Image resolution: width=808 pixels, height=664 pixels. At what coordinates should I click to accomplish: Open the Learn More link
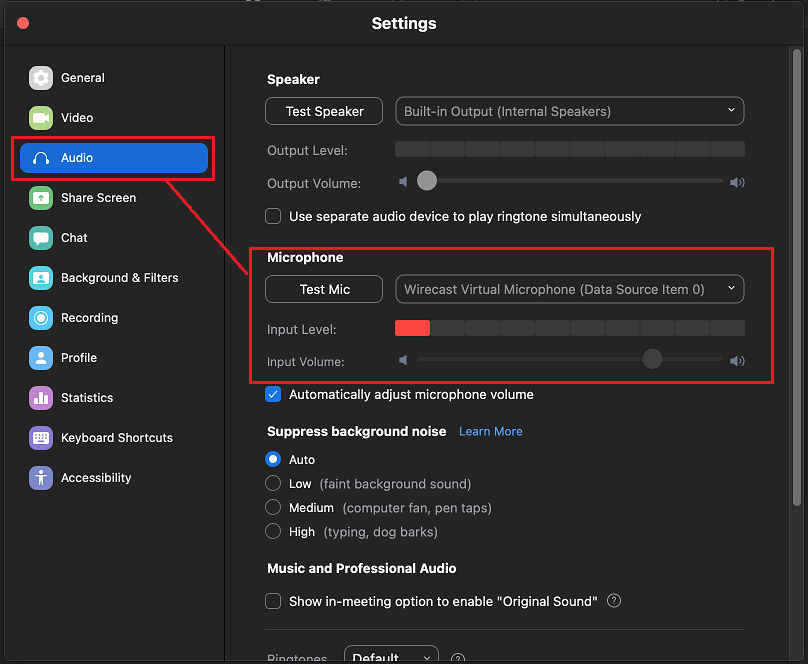click(490, 431)
